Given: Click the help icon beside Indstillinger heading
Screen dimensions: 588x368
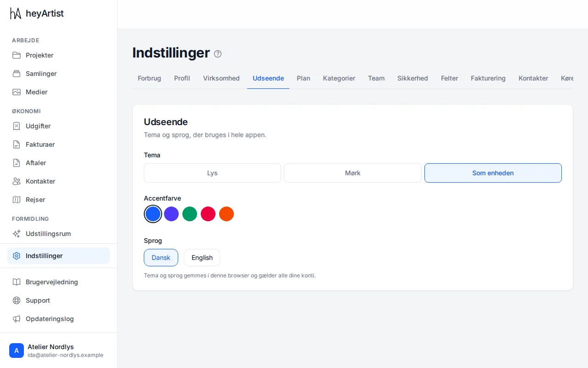Looking at the screenshot, I should [x=218, y=54].
